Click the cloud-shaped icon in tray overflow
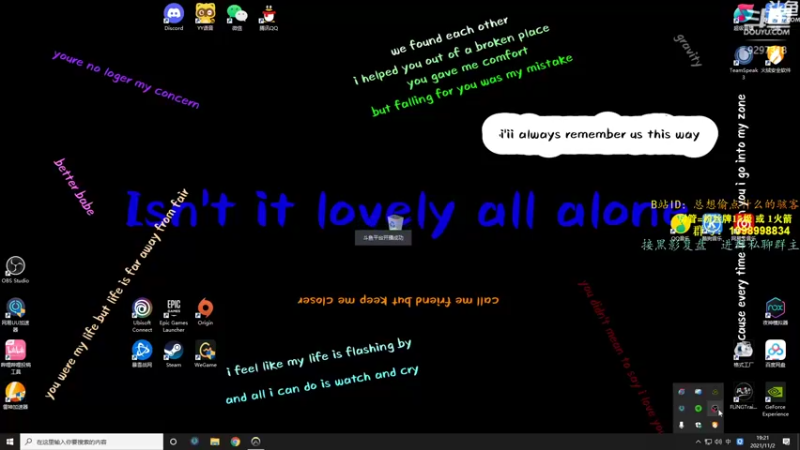The height and width of the screenshot is (450, 800). [698, 391]
